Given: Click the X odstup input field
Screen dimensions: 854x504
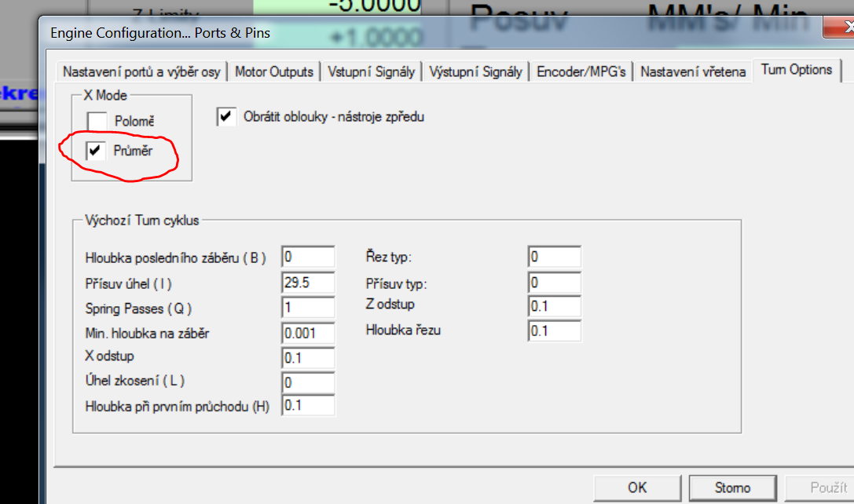Looking at the screenshot, I should click(308, 357).
